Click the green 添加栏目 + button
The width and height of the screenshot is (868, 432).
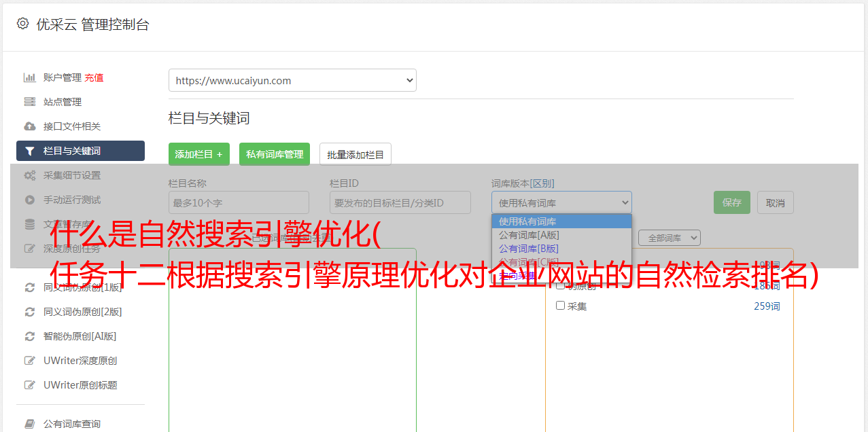[x=198, y=154]
